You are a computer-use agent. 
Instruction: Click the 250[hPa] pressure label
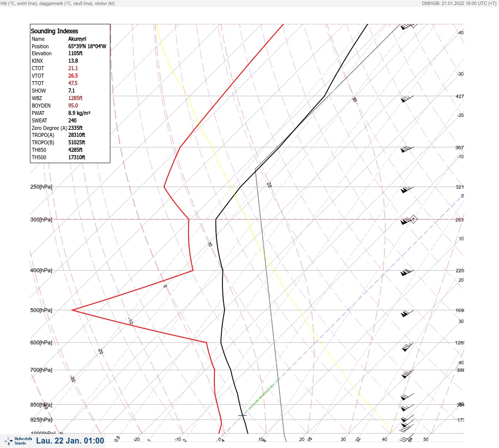click(41, 187)
